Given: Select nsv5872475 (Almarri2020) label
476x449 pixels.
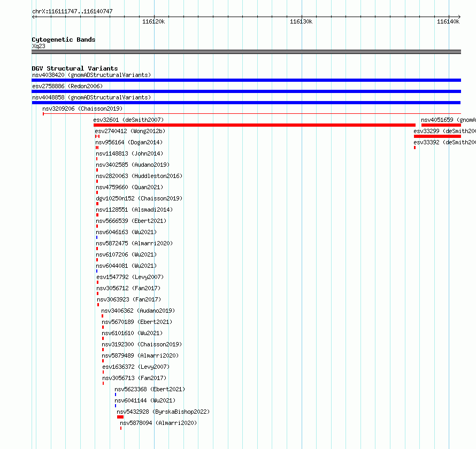Looking at the screenshot, I should point(134,243).
